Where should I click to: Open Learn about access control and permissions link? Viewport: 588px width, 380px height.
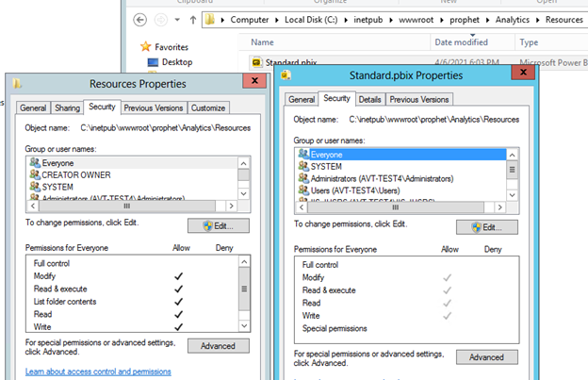pyautogui.click(x=98, y=372)
